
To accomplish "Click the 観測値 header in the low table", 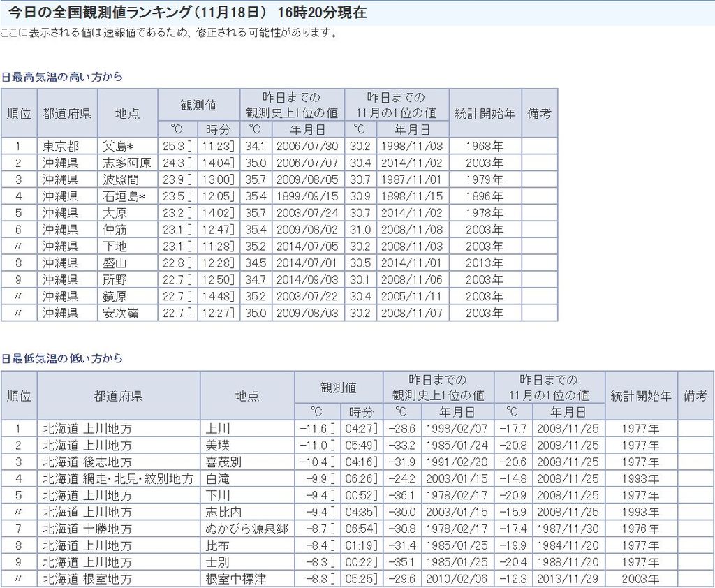I will pyautogui.click(x=339, y=388).
